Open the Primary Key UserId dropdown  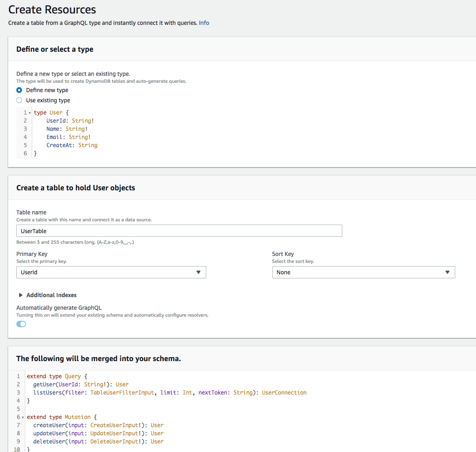[x=111, y=272]
